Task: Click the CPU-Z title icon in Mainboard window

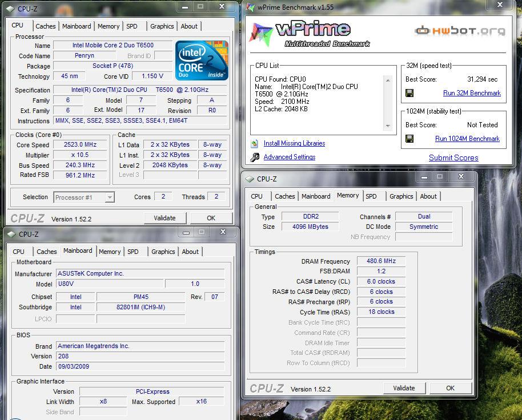Action: tap(11, 234)
